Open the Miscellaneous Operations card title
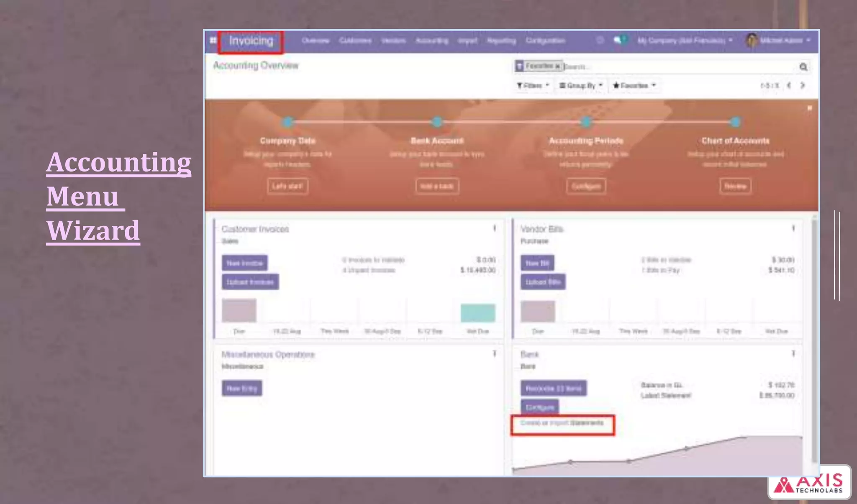 [268, 355]
